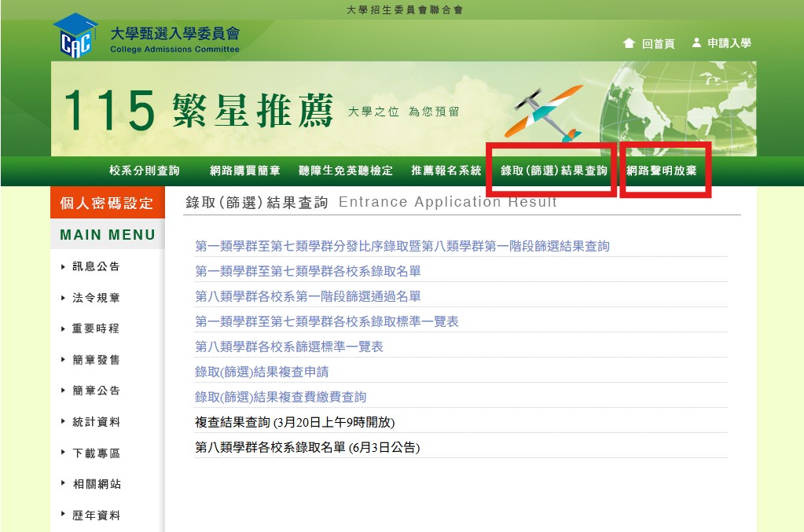Open 第一類學群至第七類學群各校系錄取名單 link
The image size is (804, 532).
(x=307, y=271)
